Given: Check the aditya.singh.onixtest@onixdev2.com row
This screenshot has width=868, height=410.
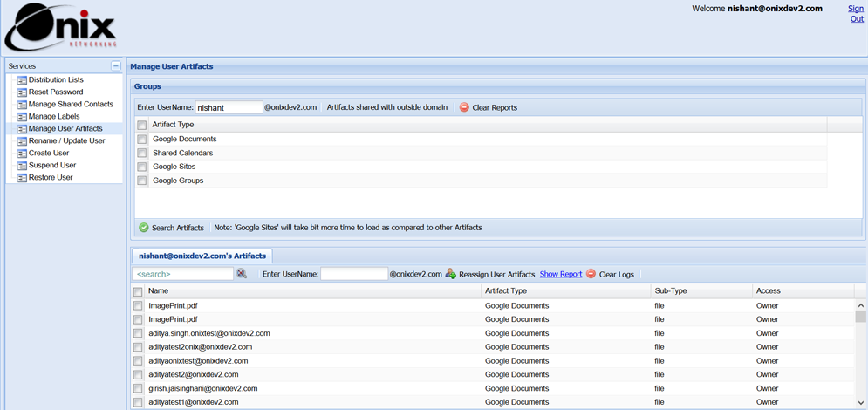Looking at the screenshot, I should click(138, 333).
